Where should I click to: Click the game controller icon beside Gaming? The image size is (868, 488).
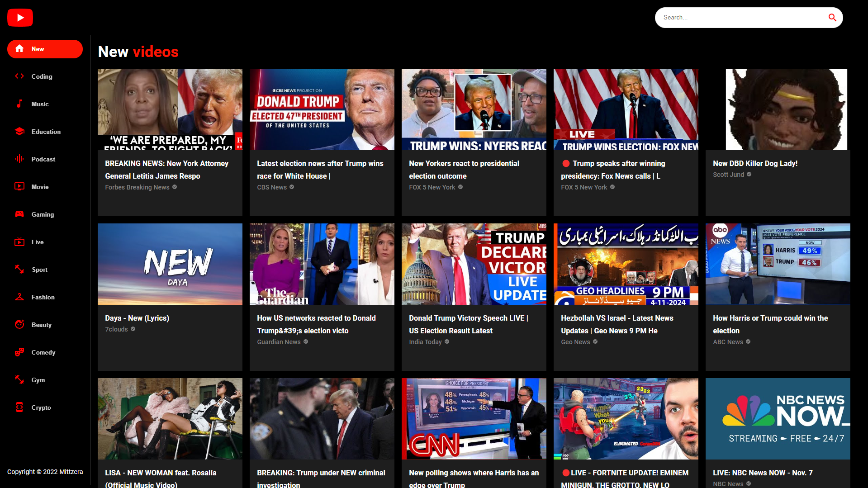click(x=19, y=214)
